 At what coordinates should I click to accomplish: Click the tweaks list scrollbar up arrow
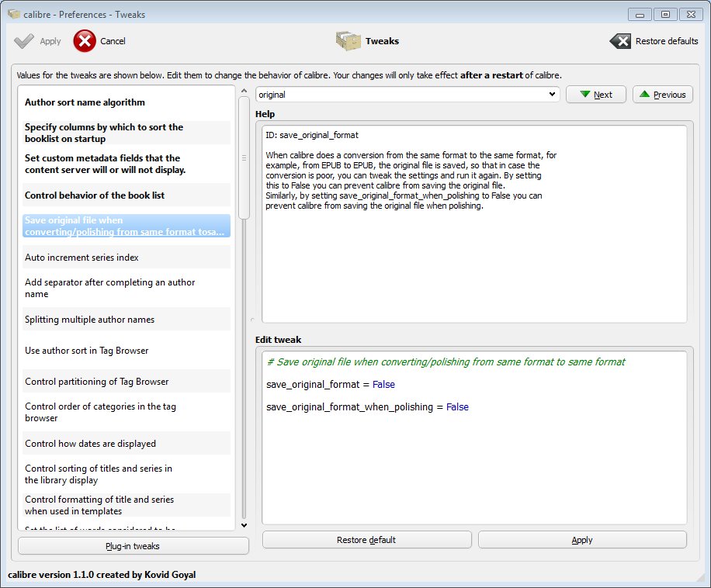[244, 91]
